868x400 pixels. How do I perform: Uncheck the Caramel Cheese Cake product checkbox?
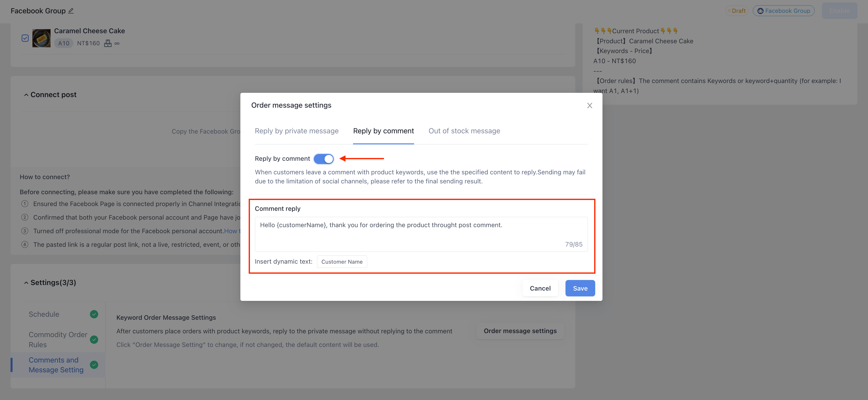click(x=25, y=38)
